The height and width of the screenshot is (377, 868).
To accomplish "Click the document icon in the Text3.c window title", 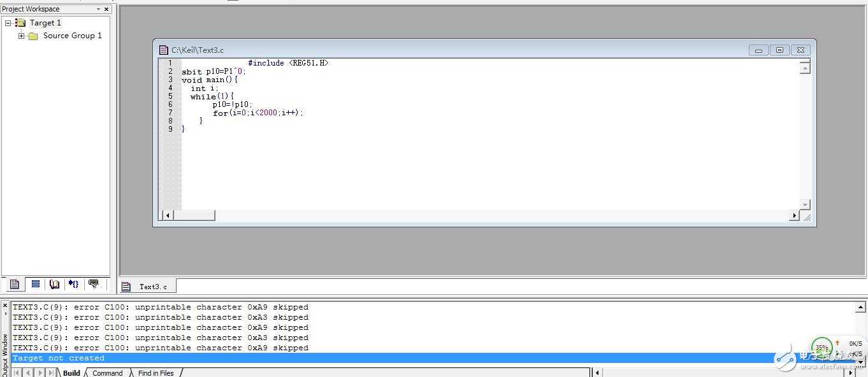I will point(164,50).
